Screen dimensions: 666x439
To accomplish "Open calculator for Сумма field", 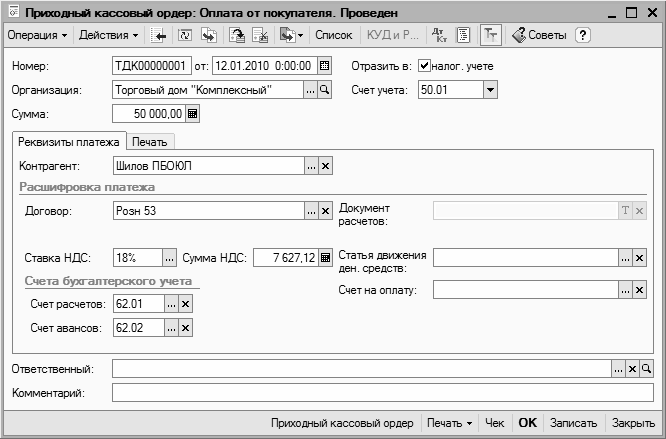I will tap(194, 114).
